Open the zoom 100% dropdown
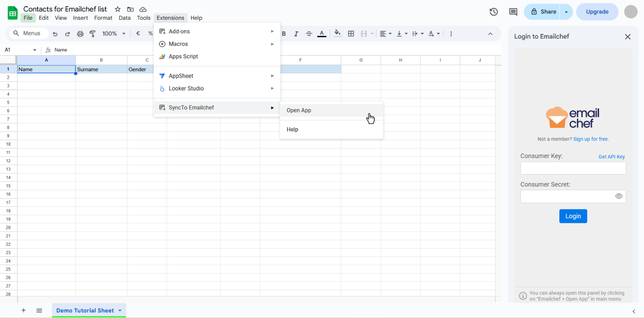Viewport: 644px width, 318px height. (114, 34)
